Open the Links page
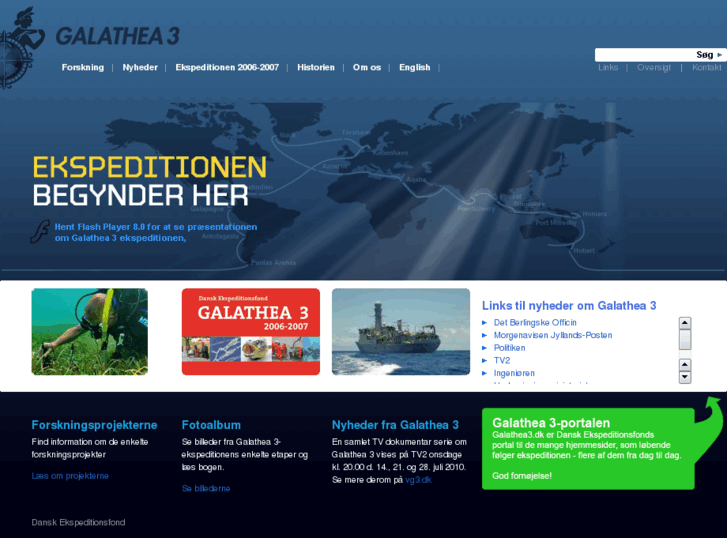 pos(608,67)
